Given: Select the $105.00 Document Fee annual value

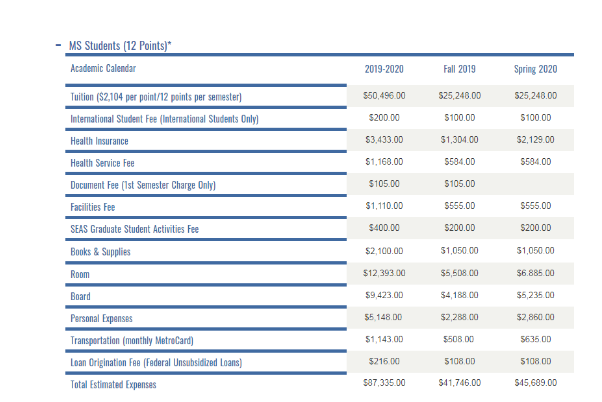Looking at the screenshot, I should 384,184.
